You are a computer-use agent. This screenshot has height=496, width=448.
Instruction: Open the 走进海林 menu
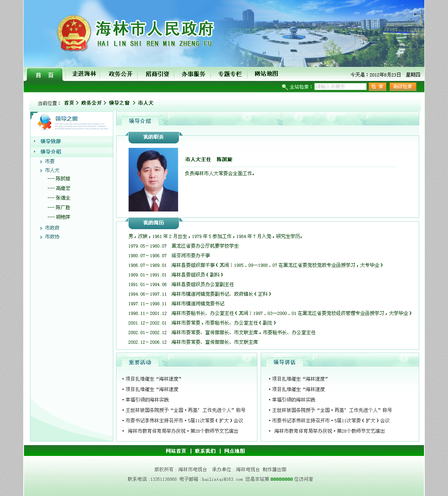tap(84, 74)
